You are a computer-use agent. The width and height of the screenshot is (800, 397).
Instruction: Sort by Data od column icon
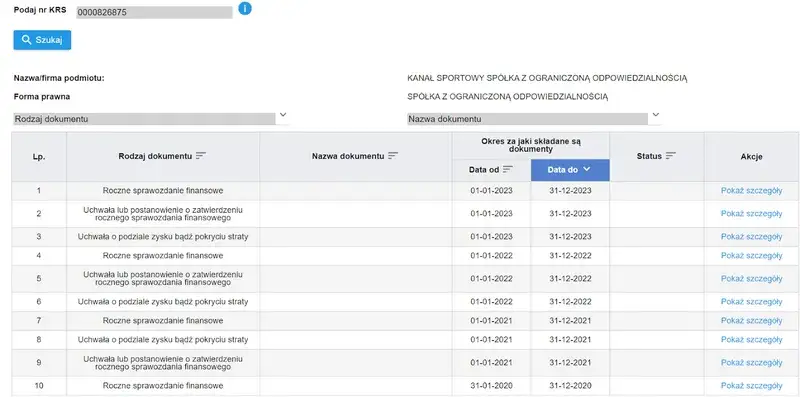[508, 169]
